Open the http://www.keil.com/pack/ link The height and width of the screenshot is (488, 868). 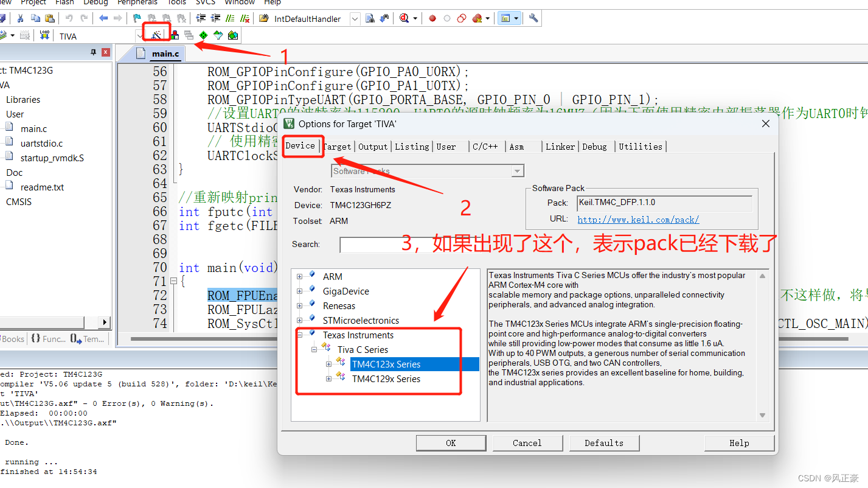coord(638,220)
